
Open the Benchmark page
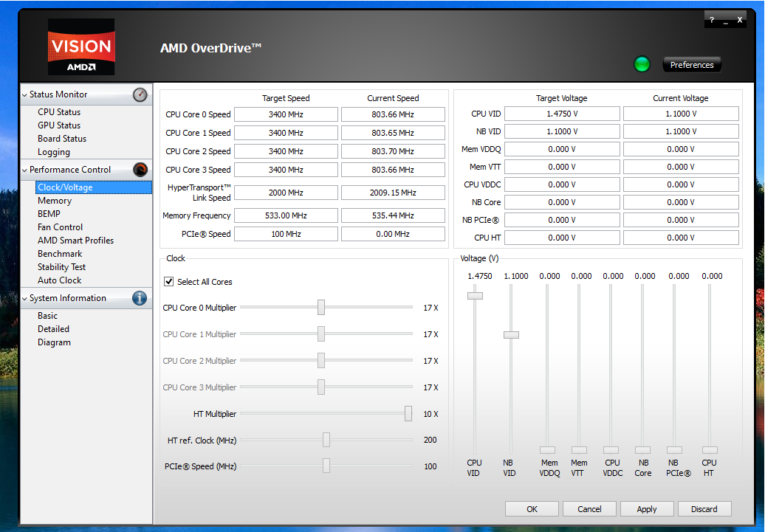click(60, 254)
